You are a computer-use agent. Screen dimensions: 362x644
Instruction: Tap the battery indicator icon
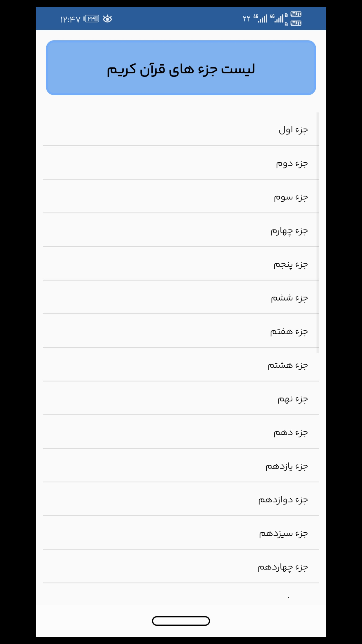(x=91, y=19)
